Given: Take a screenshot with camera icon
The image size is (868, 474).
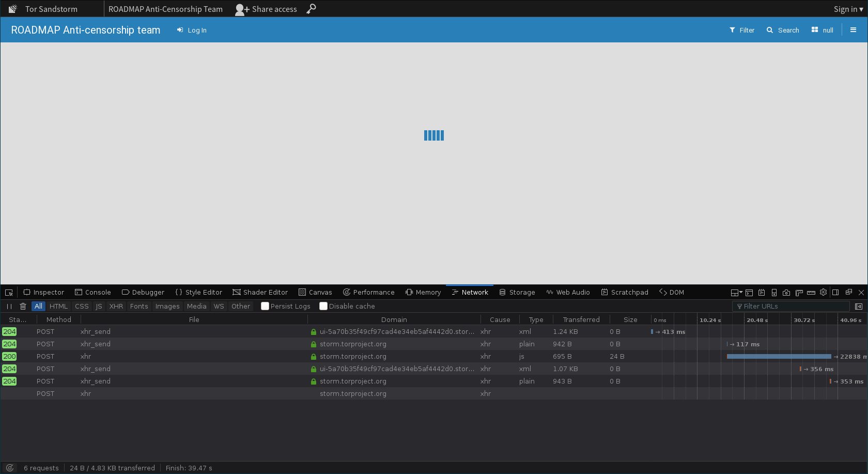Looking at the screenshot, I should [x=786, y=293].
